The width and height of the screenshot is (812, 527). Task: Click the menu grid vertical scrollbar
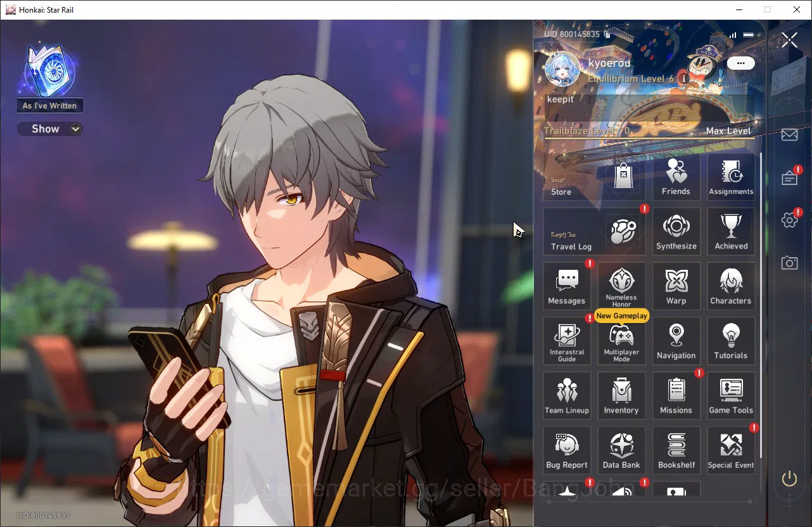(761, 305)
